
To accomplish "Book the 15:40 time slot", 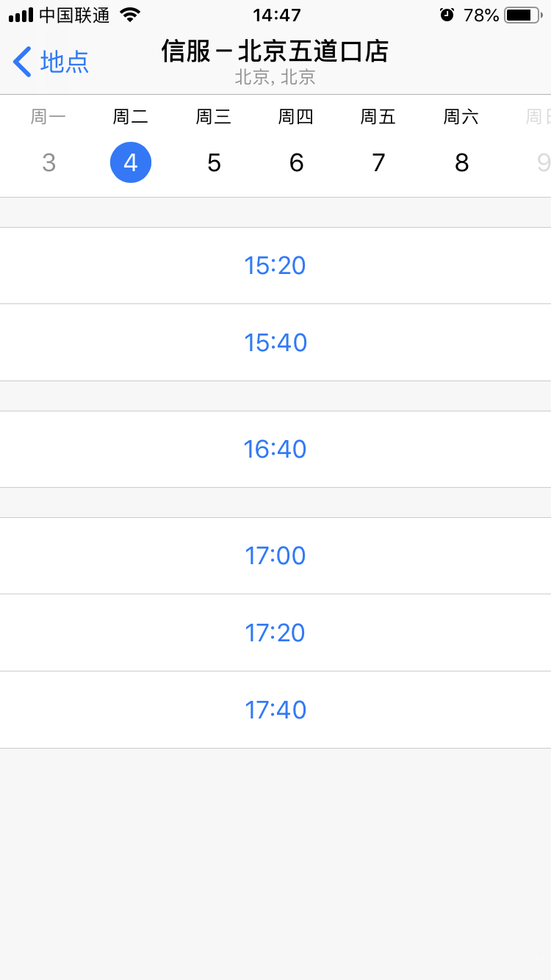I will tap(275, 342).
